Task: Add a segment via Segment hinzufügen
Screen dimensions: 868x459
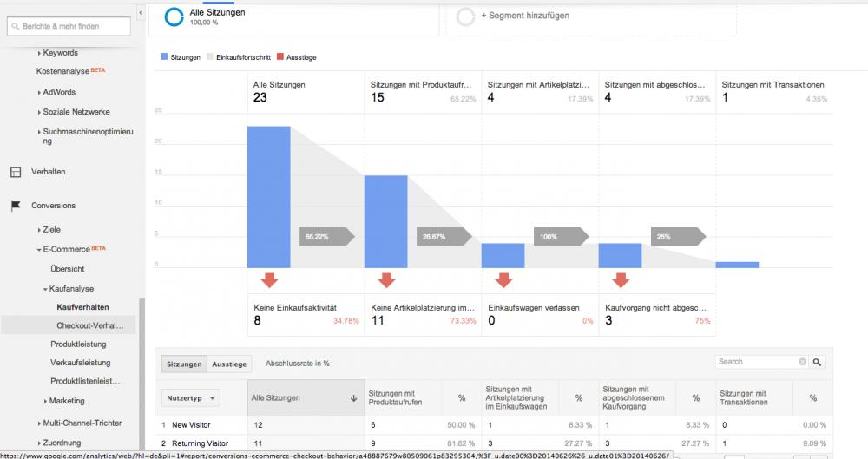Action: tap(525, 16)
